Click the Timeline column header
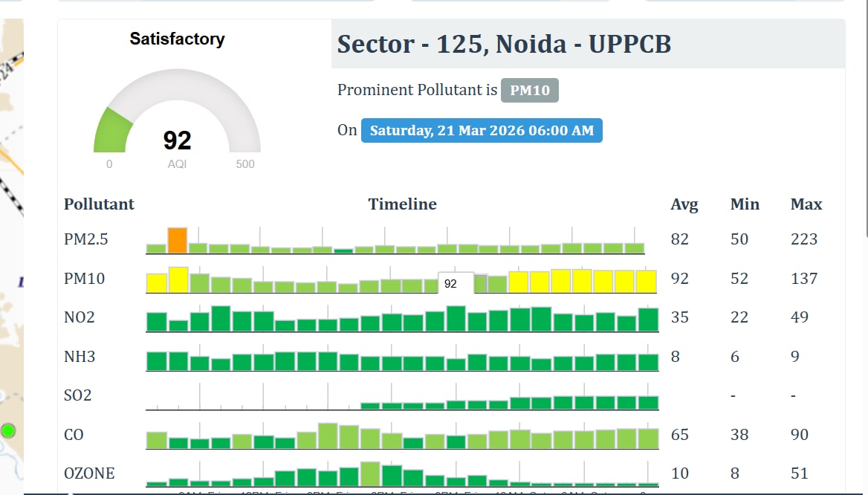Screen dimensions: 868x495 pyautogui.click(x=402, y=204)
